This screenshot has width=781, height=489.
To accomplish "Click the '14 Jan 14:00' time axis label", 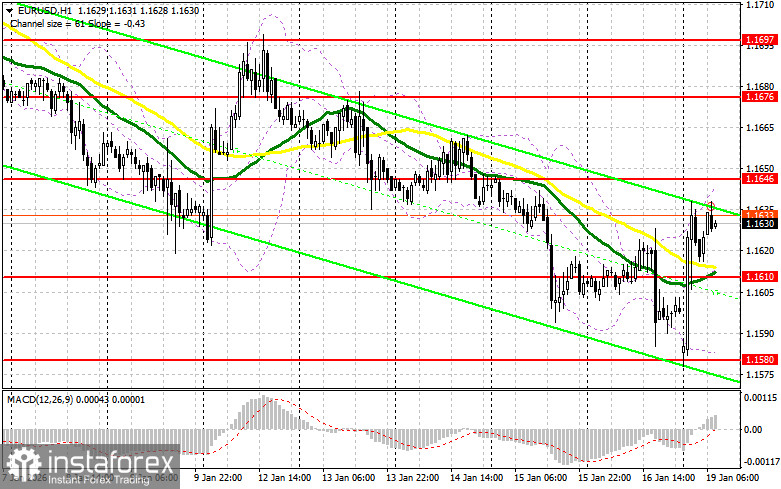I will pyautogui.click(x=477, y=478).
